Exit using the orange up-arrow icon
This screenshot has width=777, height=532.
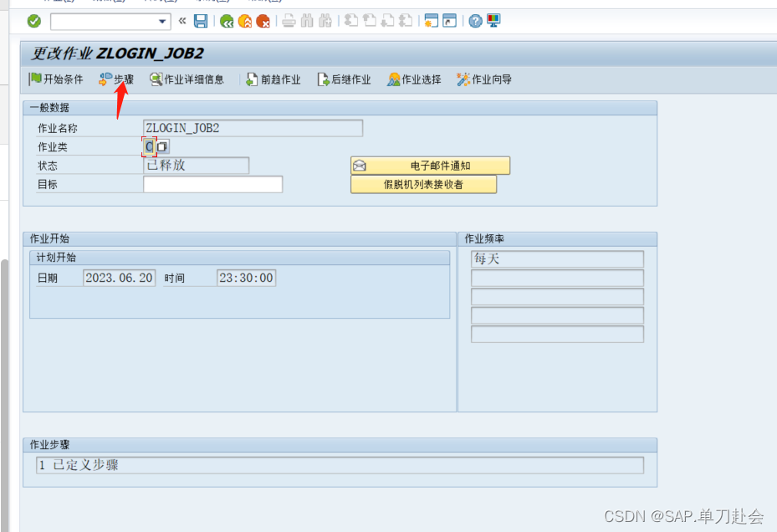pyautogui.click(x=245, y=21)
